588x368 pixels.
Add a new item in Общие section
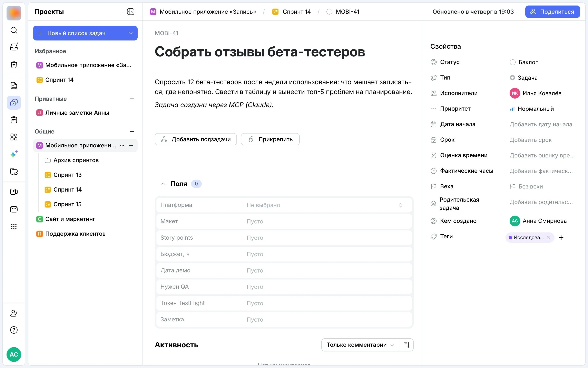tap(132, 131)
